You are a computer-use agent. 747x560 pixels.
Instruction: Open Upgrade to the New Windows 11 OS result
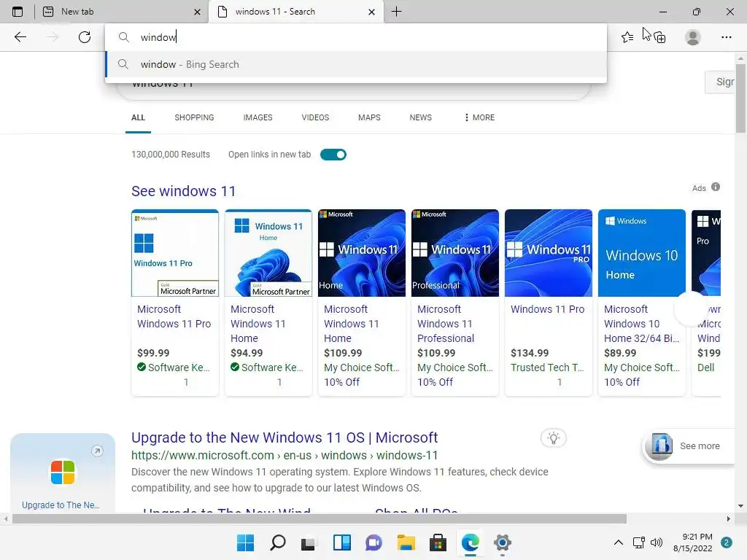point(285,437)
